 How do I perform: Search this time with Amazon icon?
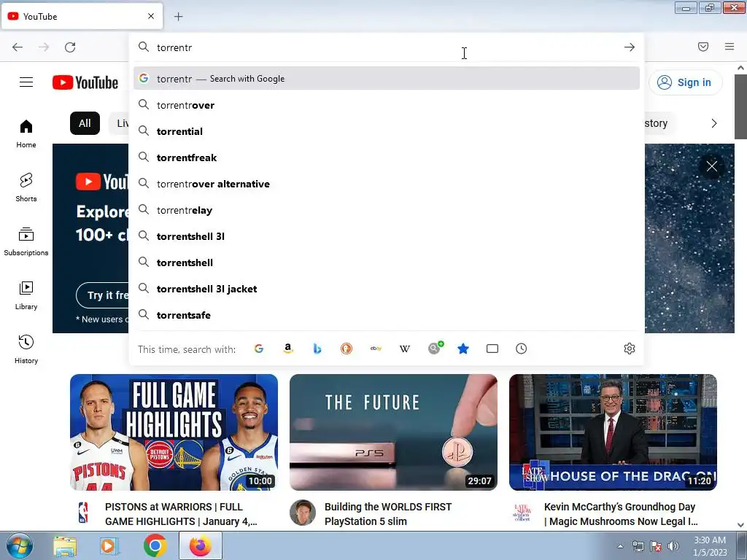[287, 349]
